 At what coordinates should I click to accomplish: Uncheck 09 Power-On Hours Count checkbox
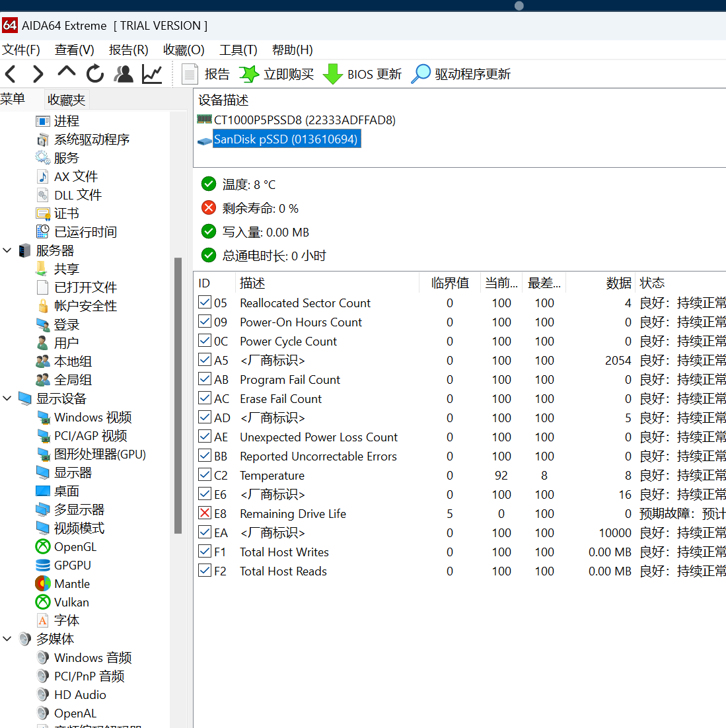coord(205,321)
